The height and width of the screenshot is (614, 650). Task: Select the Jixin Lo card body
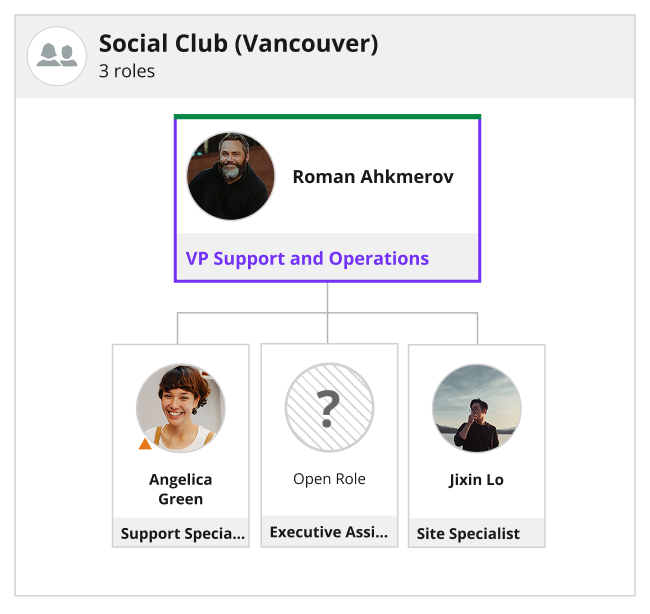coord(477,446)
